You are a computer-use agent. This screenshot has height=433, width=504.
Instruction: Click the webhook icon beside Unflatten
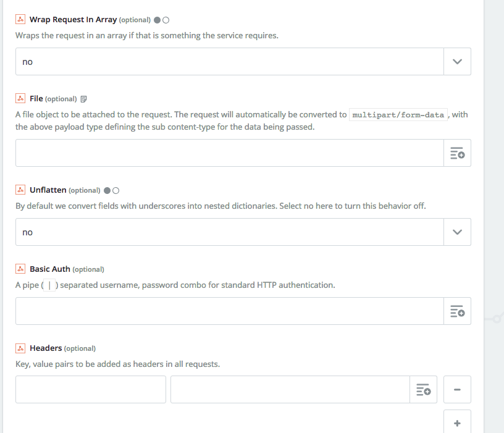tap(20, 190)
